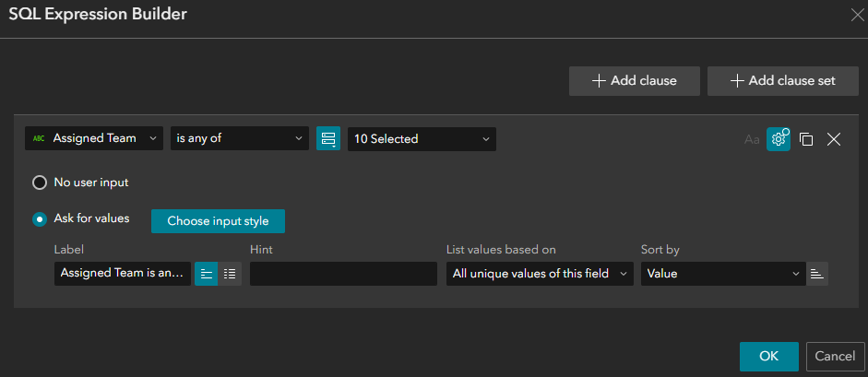
Task: Select multi-line label layout icon
Action: click(x=230, y=274)
